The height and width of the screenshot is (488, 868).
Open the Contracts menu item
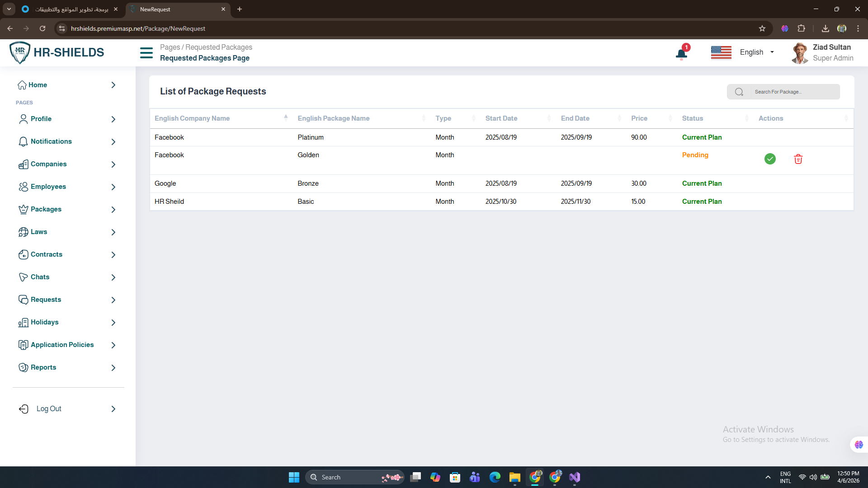(47, 254)
